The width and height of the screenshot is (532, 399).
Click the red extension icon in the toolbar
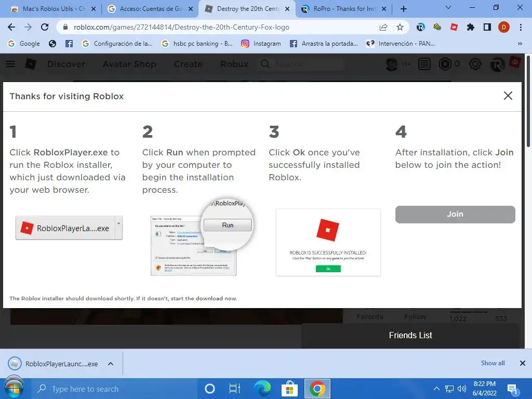454,27
